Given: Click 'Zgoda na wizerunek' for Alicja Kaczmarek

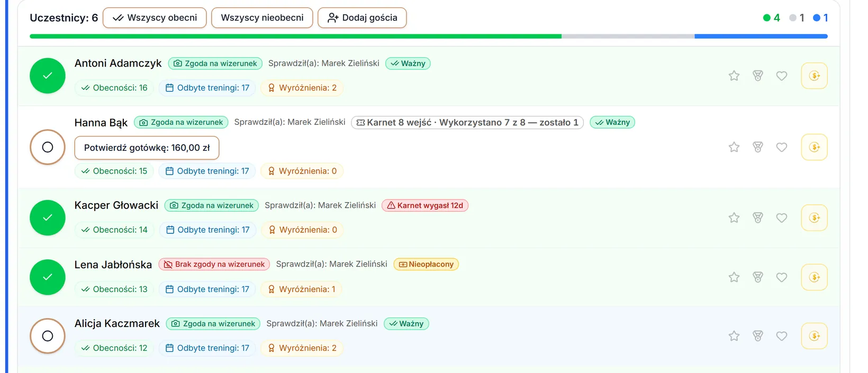Looking at the screenshot, I should coord(213,323).
